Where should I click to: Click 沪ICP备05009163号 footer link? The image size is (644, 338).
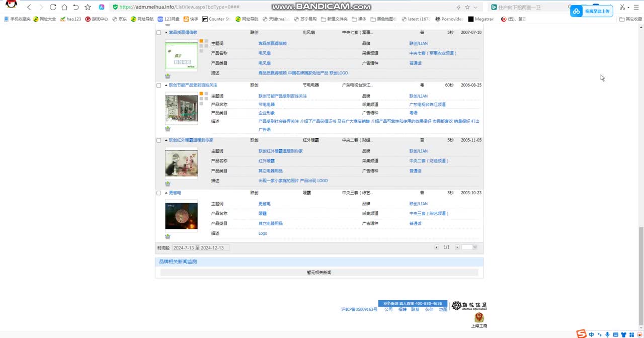[x=359, y=310]
